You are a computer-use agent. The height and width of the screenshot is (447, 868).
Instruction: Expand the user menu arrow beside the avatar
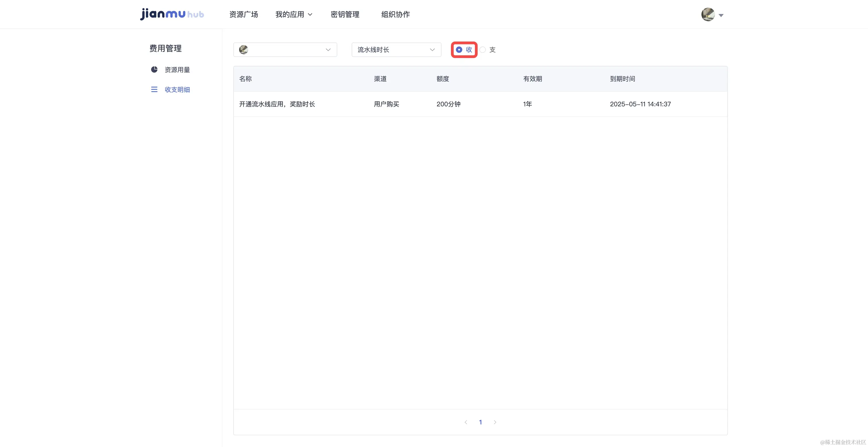point(721,15)
